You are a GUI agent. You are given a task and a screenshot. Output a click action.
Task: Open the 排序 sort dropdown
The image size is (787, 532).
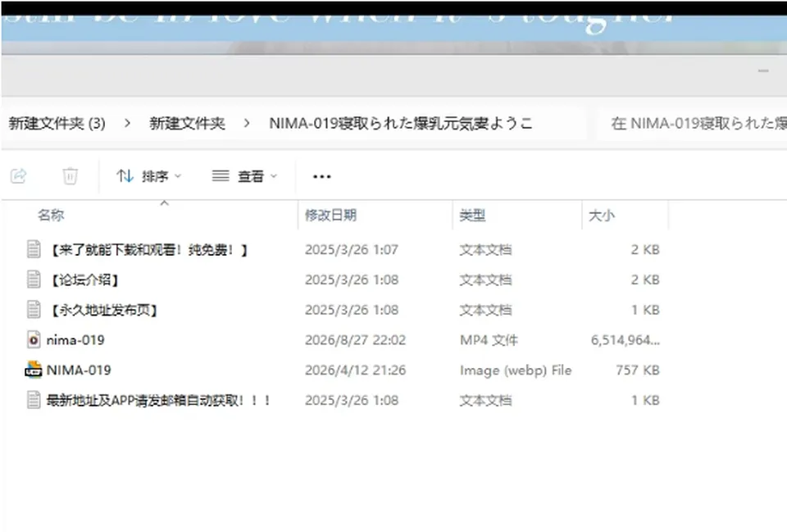(148, 176)
